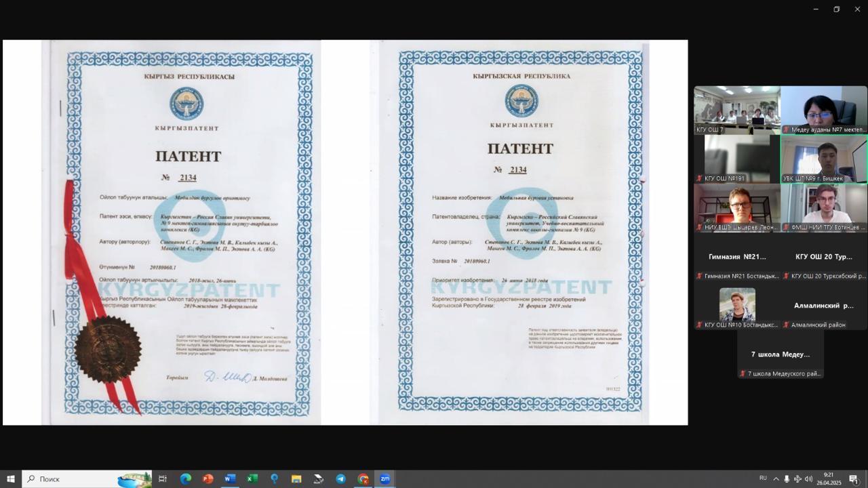Open the clock and calendar flyout

click(x=829, y=479)
